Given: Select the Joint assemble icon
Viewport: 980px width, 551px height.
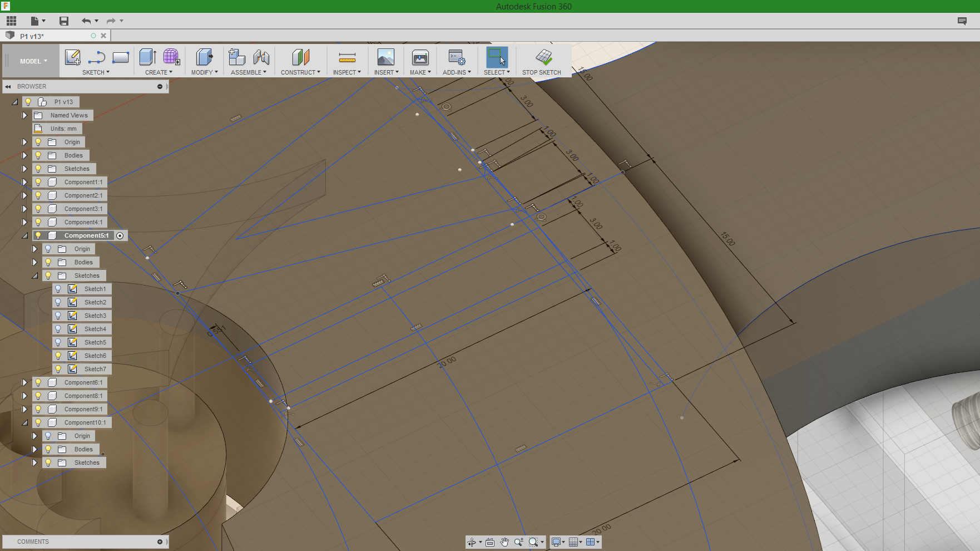Looking at the screenshot, I should [261, 57].
